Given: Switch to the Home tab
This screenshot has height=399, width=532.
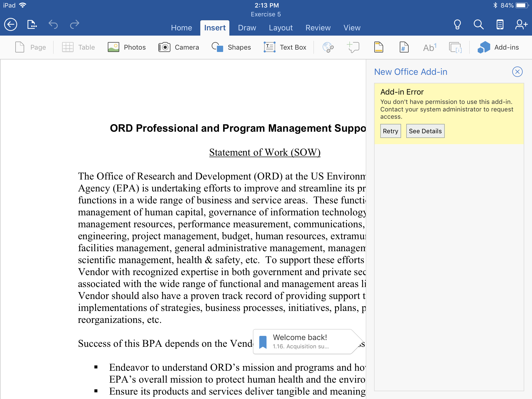Looking at the screenshot, I should 181,28.
